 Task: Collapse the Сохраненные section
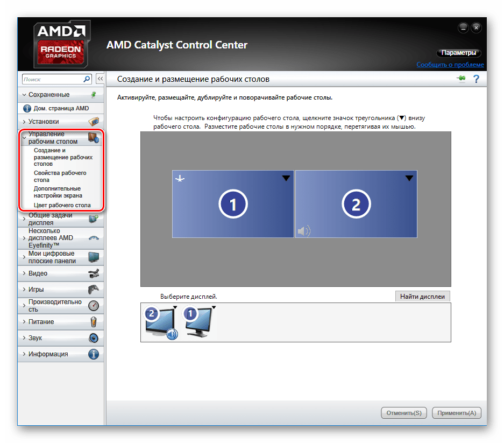tap(24, 95)
